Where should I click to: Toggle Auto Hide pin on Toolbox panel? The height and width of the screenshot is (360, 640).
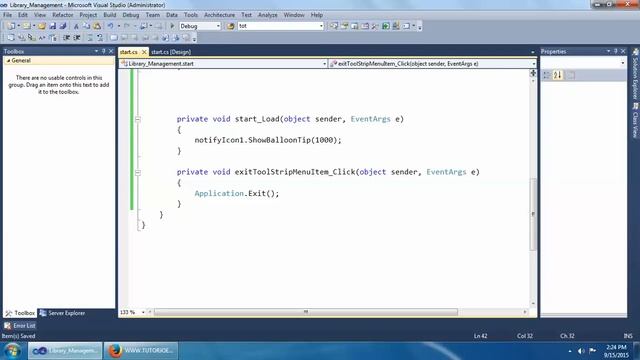[x=104, y=51]
